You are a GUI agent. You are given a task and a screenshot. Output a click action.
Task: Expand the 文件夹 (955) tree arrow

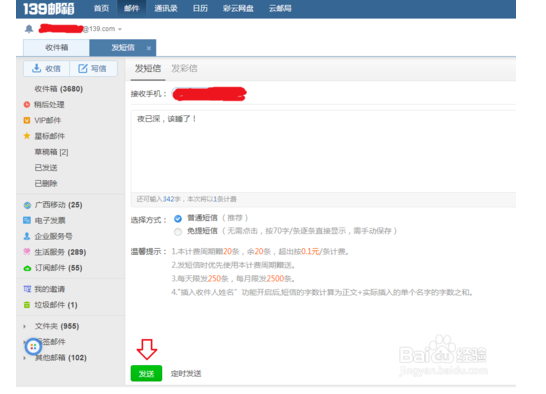(24, 326)
